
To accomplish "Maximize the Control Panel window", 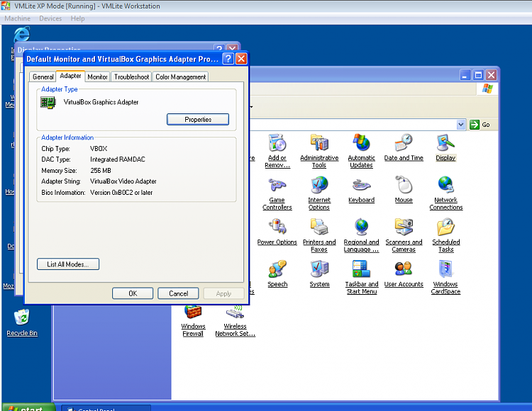I will tap(478, 75).
